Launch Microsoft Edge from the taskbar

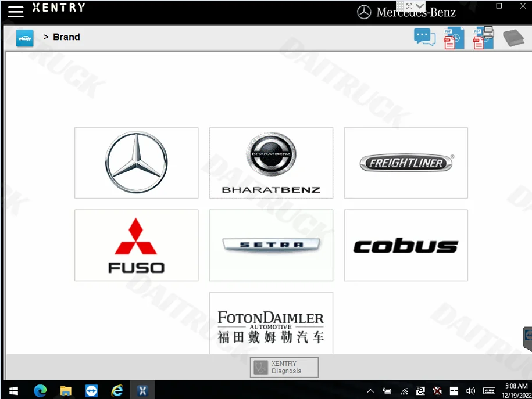point(40,391)
